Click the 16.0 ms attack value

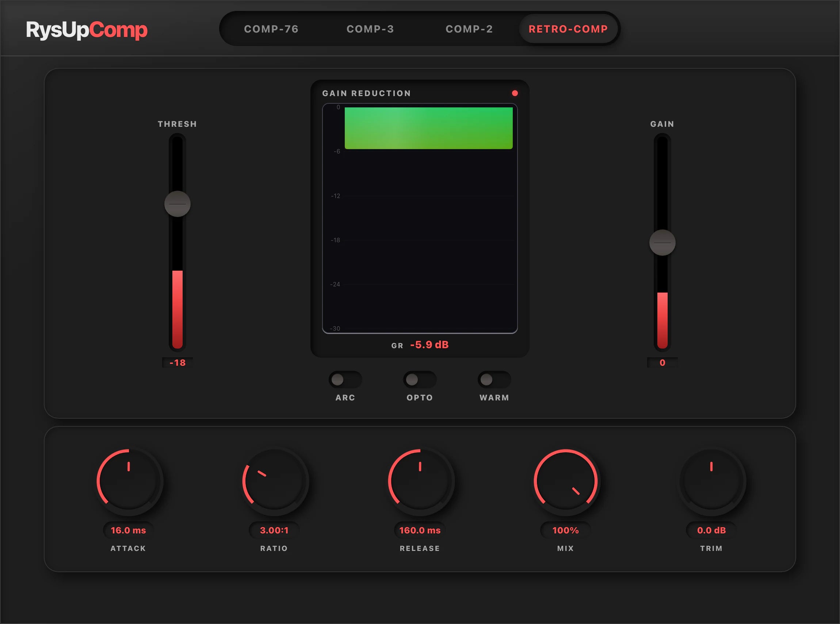(x=128, y=530)
